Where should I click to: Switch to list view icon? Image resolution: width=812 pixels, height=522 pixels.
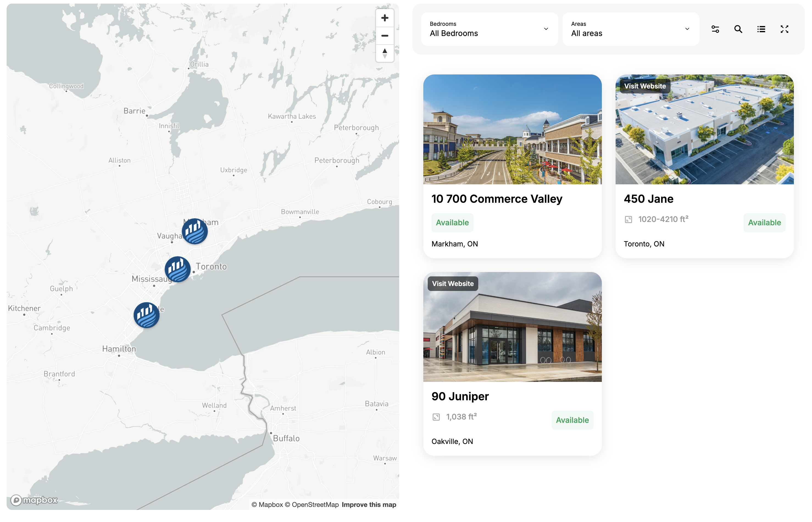coord(761,29)
